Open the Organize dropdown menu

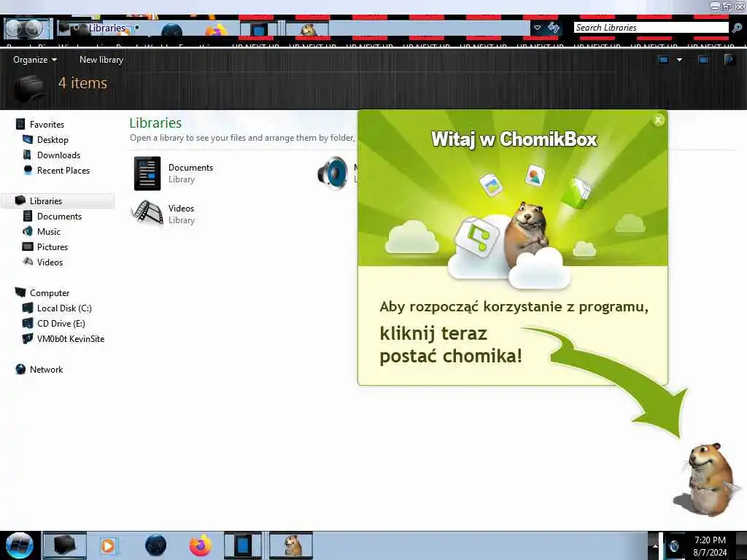click(x=35, y=60)
